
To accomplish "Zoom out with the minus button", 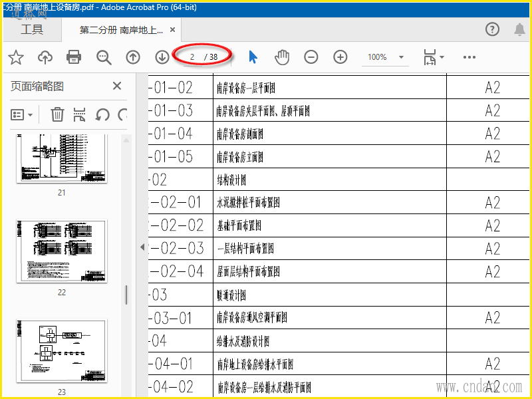I will 311,57.
